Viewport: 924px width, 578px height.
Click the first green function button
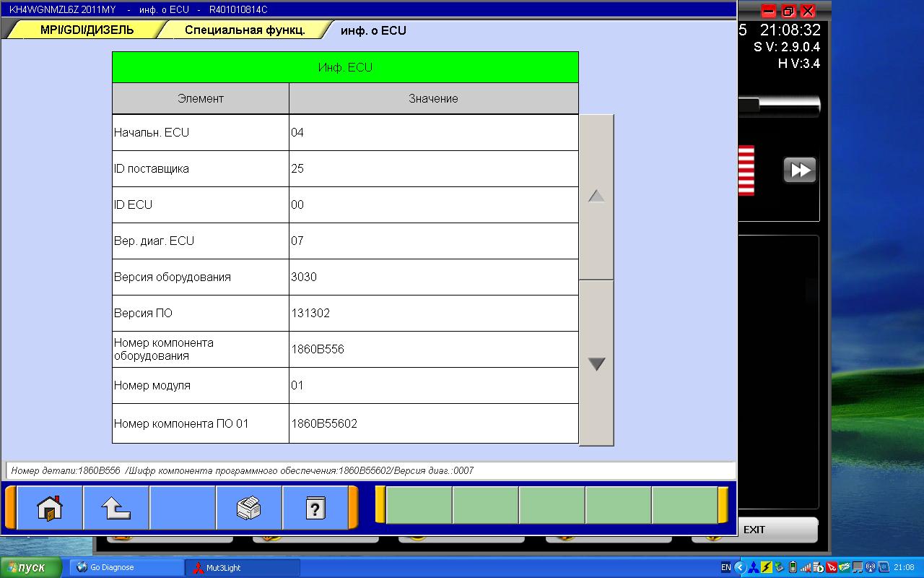[x=419, y=505]
